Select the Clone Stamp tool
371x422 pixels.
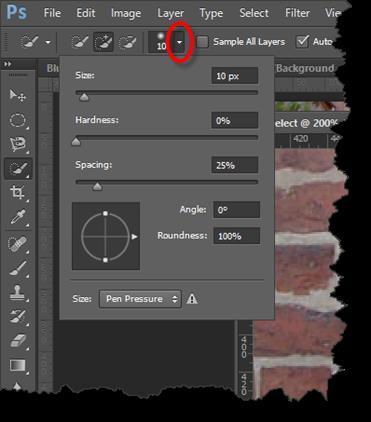[x=17, y=293]
